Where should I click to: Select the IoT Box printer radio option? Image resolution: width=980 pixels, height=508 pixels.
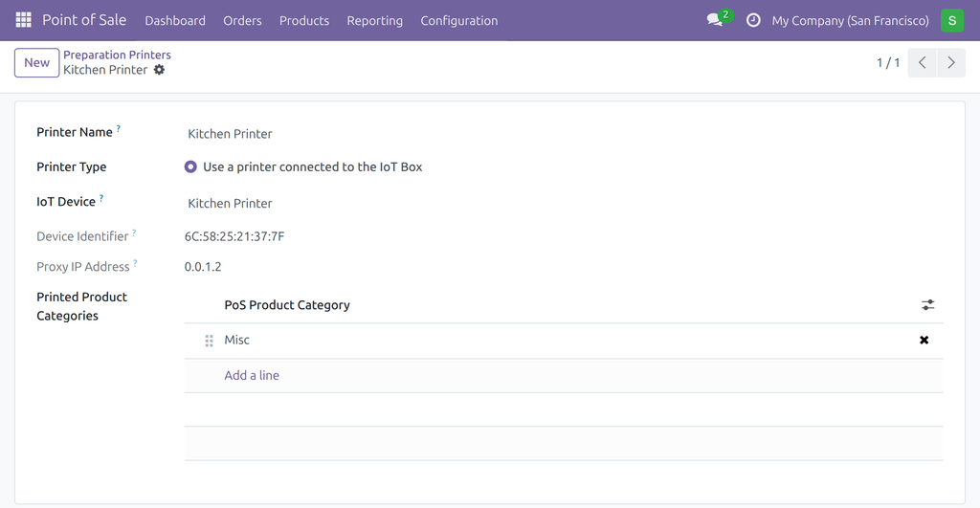(190, 166)
